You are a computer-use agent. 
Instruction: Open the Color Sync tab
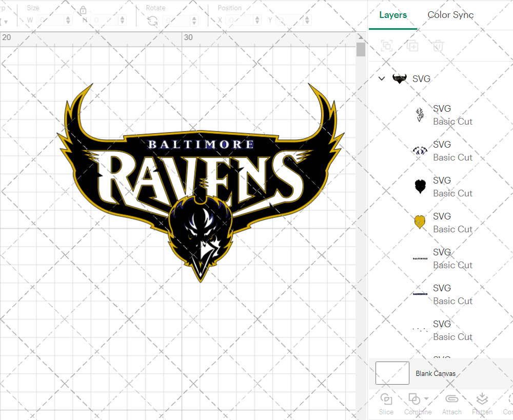(450, 15)
